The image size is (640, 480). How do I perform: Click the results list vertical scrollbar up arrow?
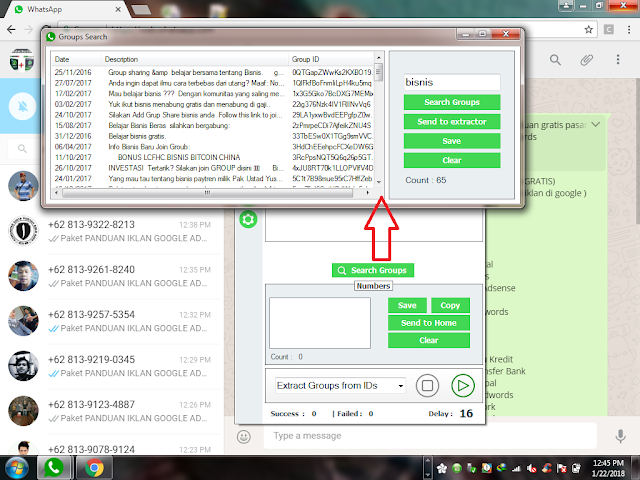379,58
